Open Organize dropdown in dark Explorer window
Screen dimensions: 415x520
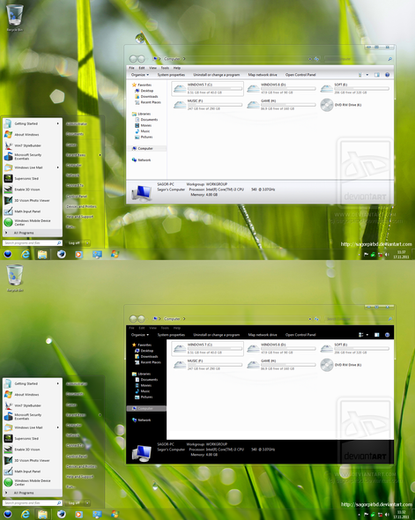tap(140, 335)
